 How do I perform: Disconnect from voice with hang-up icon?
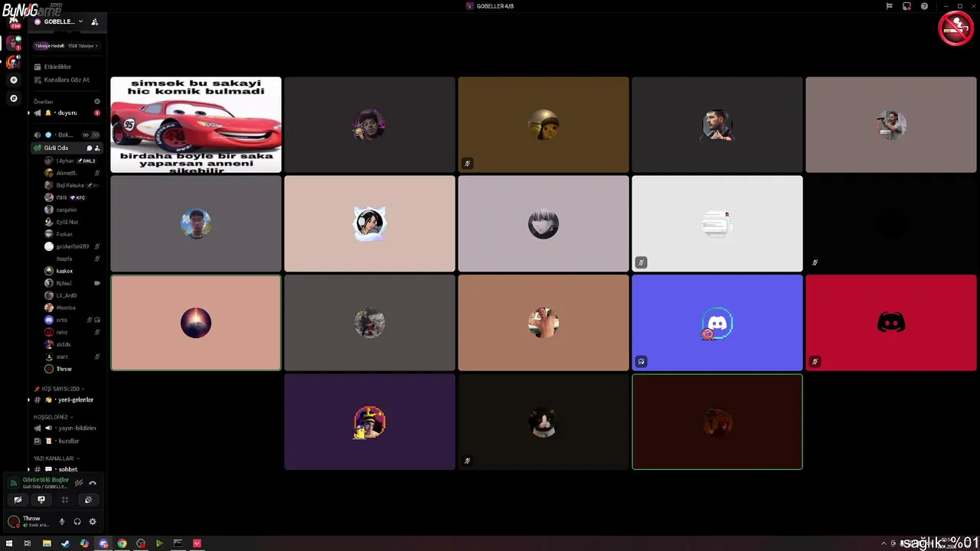pyautogui.click(x=93, y=483)
